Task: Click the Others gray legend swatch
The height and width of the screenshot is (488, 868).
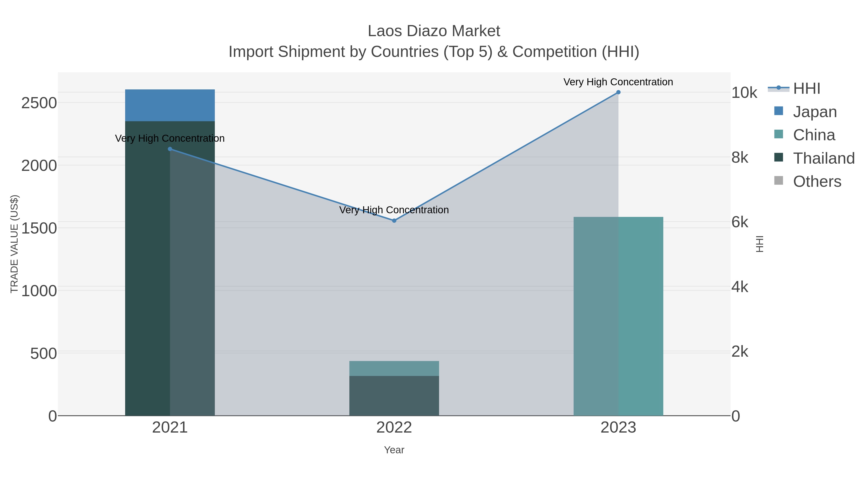Action: 779,180
